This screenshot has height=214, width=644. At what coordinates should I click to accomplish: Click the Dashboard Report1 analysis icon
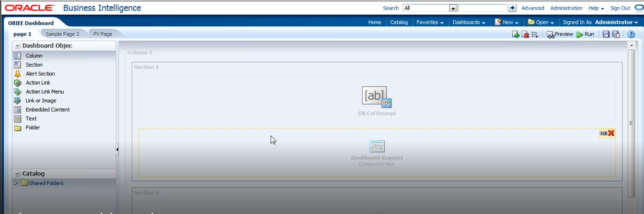point(377,146)
